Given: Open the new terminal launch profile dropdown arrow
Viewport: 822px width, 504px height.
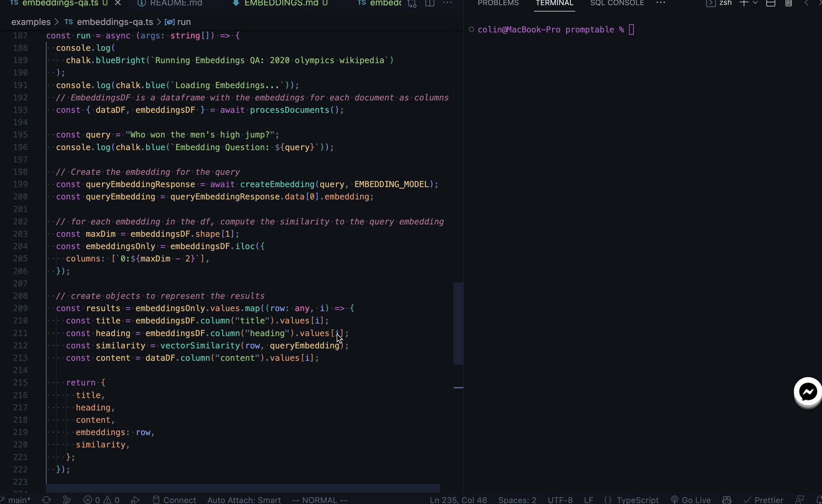Looking at the screenshot, I should coord(755,3).
